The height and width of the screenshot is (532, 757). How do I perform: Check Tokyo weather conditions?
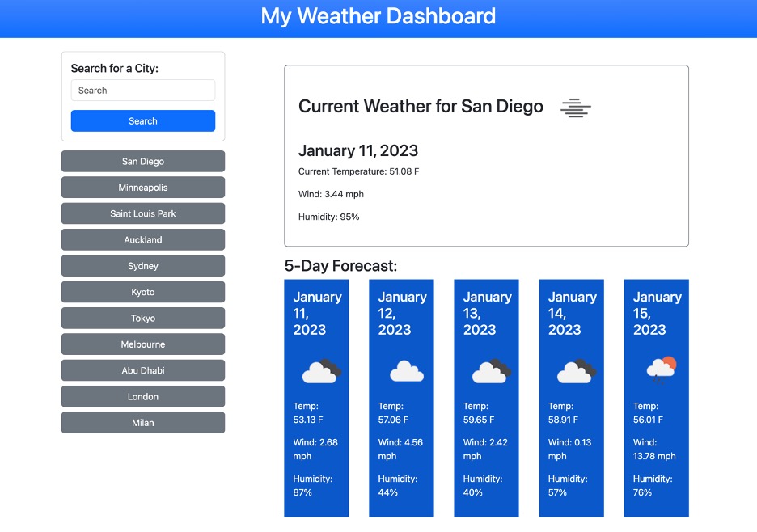[x=142, y=318]
